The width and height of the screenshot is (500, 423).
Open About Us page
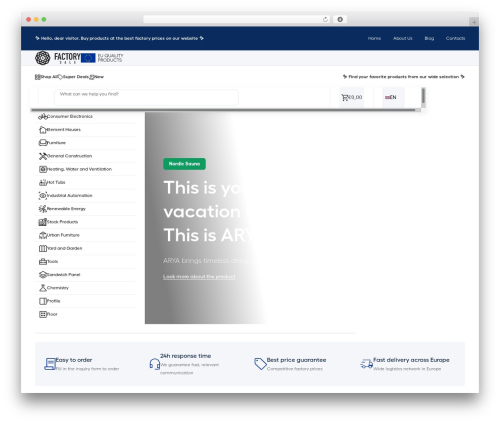[403, 38]
